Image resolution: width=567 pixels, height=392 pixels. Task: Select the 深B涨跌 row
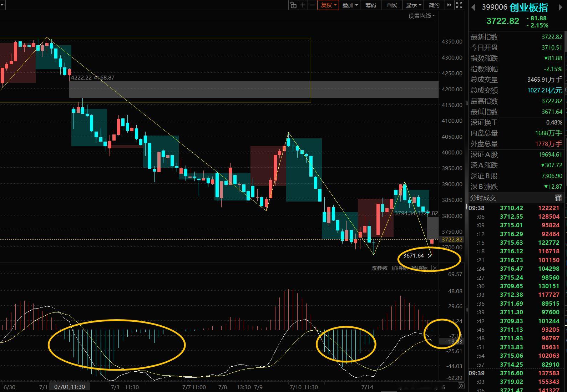[516, 187]
